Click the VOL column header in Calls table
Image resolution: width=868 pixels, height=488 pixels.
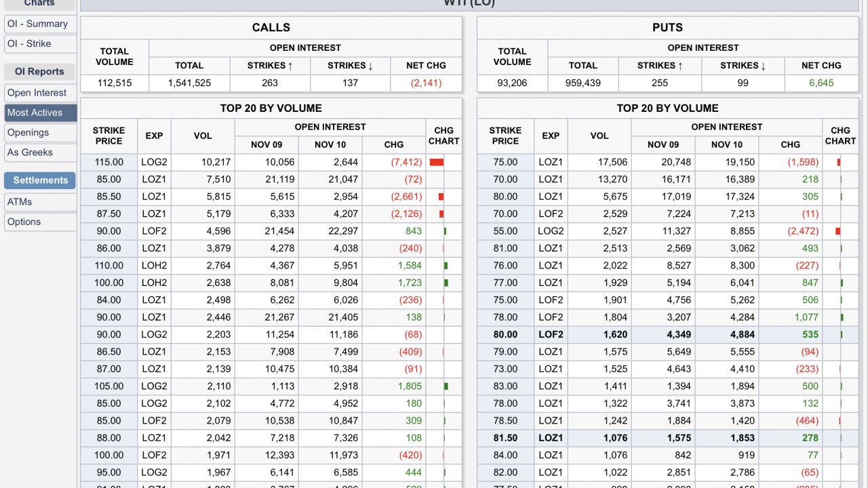click(203, 136)
